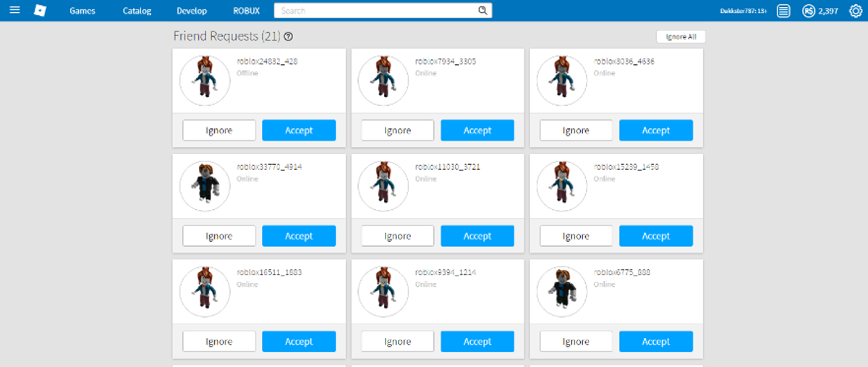The width and height of the screenshot is (868, 367).
Task: Open avatar thumbnail of roblox7934_3305
Action: (x=383, y=80)
